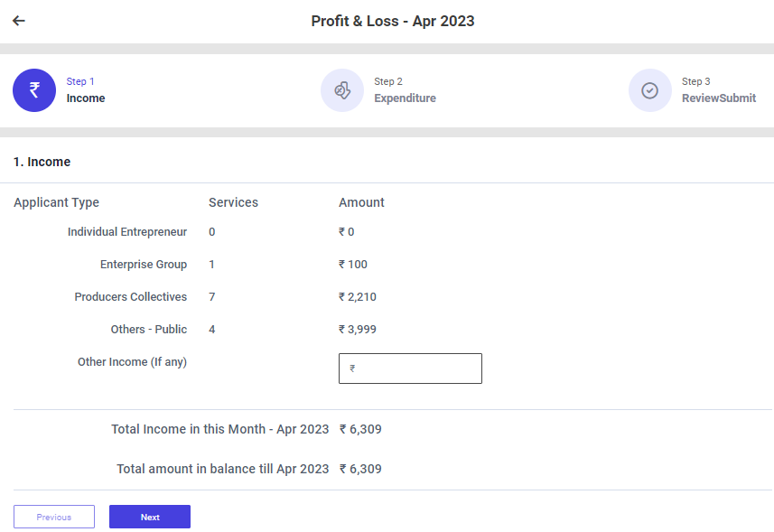The width and height of the screenshot is (774, 532).
Task: Open the Income step label
Action: pyautogui.click(x=86, y=98)
